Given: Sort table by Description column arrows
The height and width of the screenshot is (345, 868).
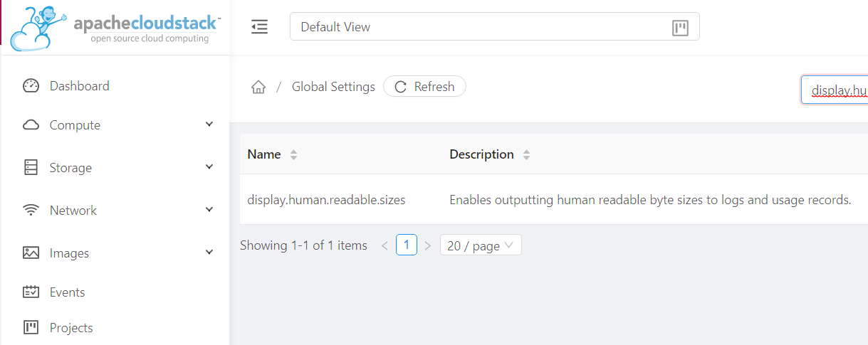Looking at the screenshot, I should (x=527, y=154).
